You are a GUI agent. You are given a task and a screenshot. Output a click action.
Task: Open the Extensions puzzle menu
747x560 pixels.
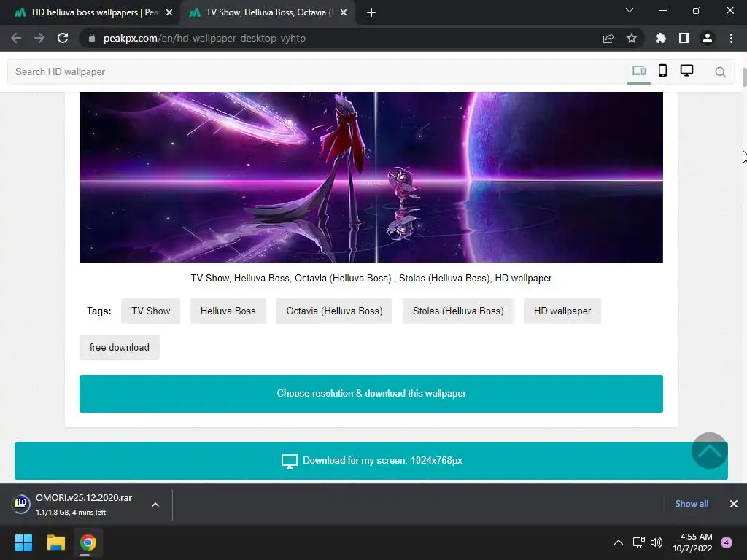point(661,38)
